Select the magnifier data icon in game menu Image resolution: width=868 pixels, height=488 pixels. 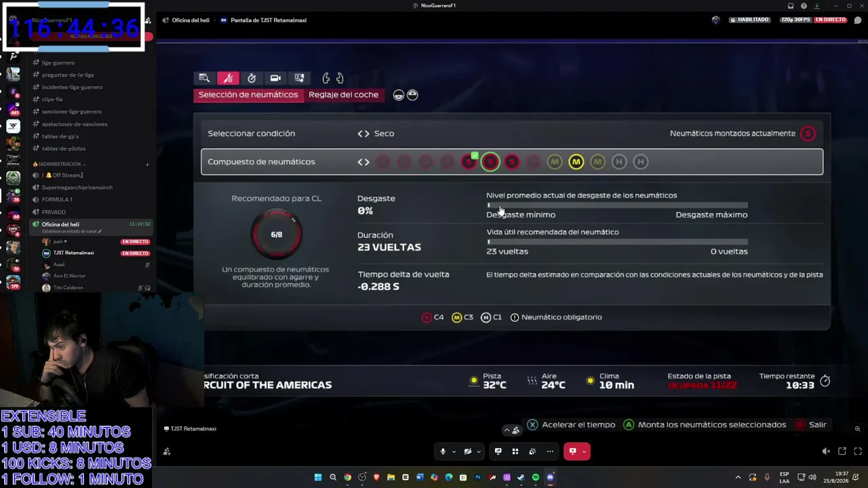coord(204,78)
